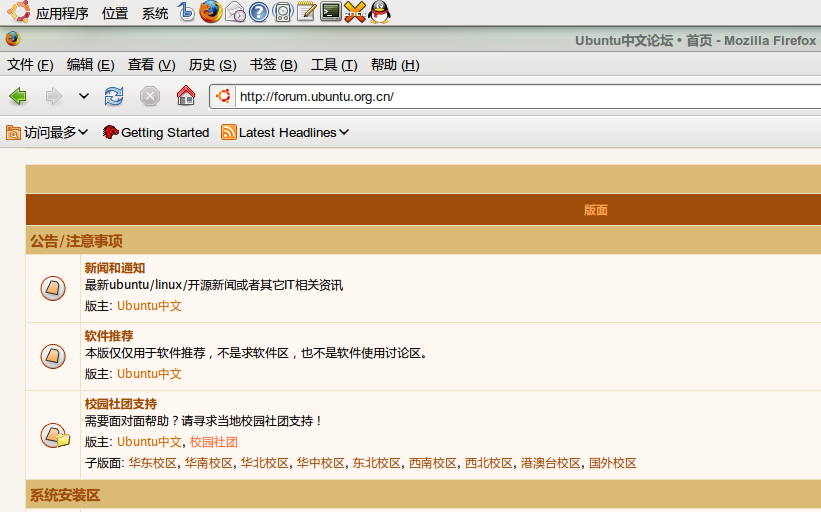The image size is (821, 512).
Task: Open the 华北校区 subforum
Action: point(264,463)
